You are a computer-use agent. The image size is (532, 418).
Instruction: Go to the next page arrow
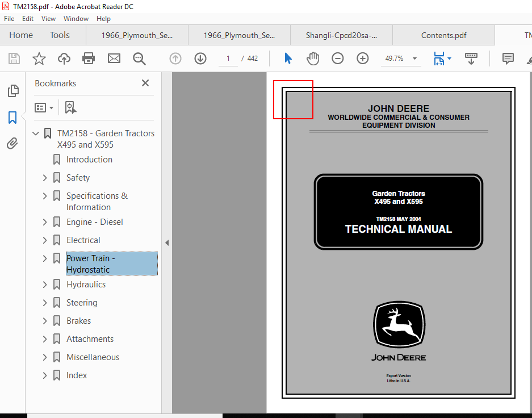pyautogui.click(x=200, y=58)
